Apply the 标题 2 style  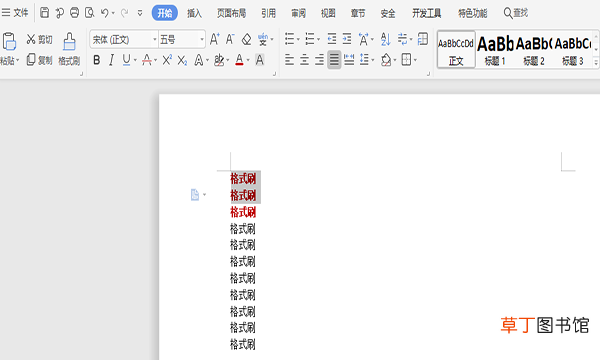pyautogui.click(x=534, y=49)
